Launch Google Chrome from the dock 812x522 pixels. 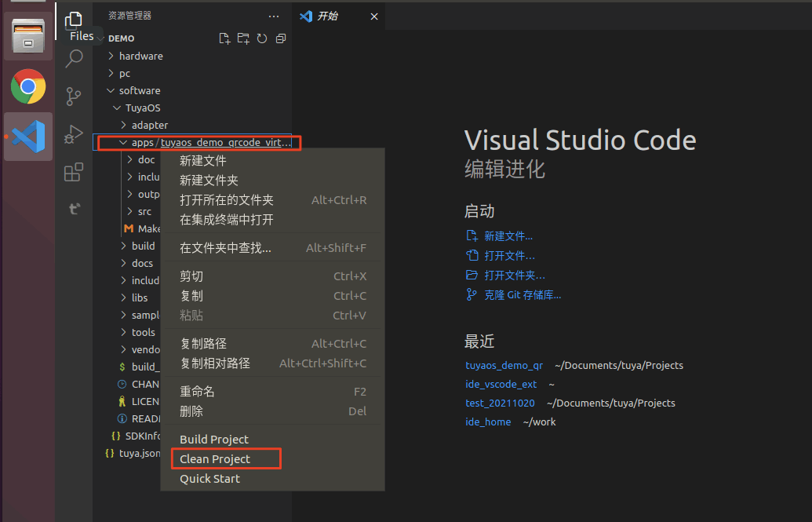coord(28,86)
